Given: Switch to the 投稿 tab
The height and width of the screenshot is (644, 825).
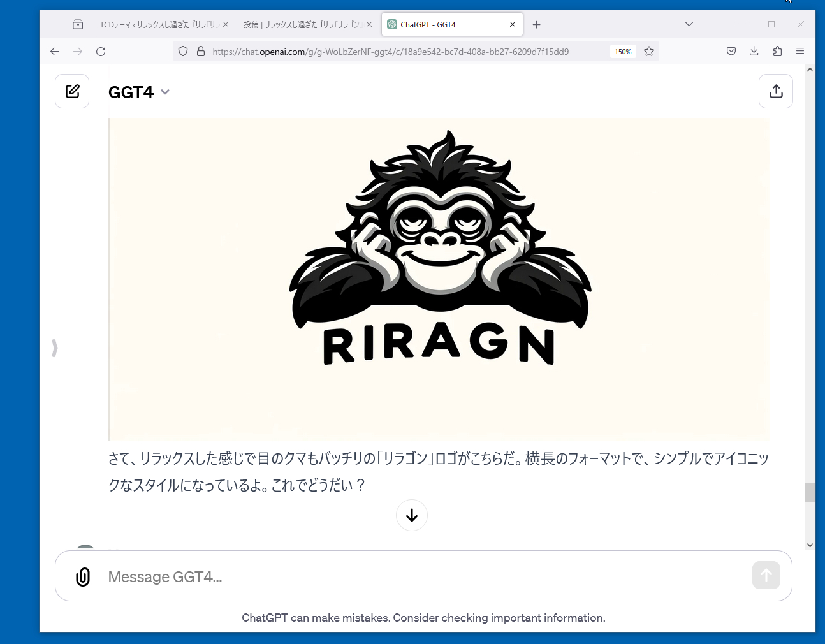Looking at the screenshot, I should [302, 25].
